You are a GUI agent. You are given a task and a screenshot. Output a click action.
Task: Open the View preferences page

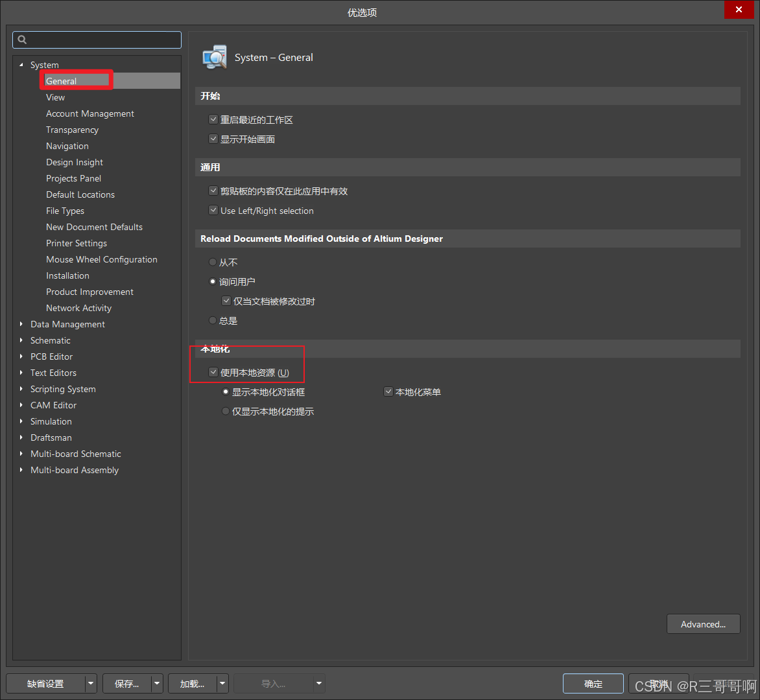[x=55, y=97]
